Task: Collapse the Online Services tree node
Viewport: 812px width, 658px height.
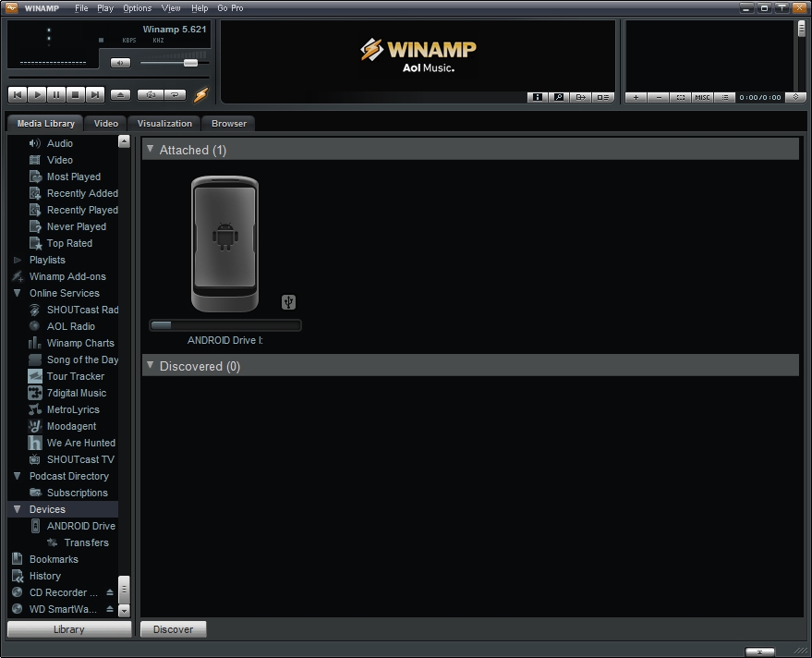Action: [17, 293]
